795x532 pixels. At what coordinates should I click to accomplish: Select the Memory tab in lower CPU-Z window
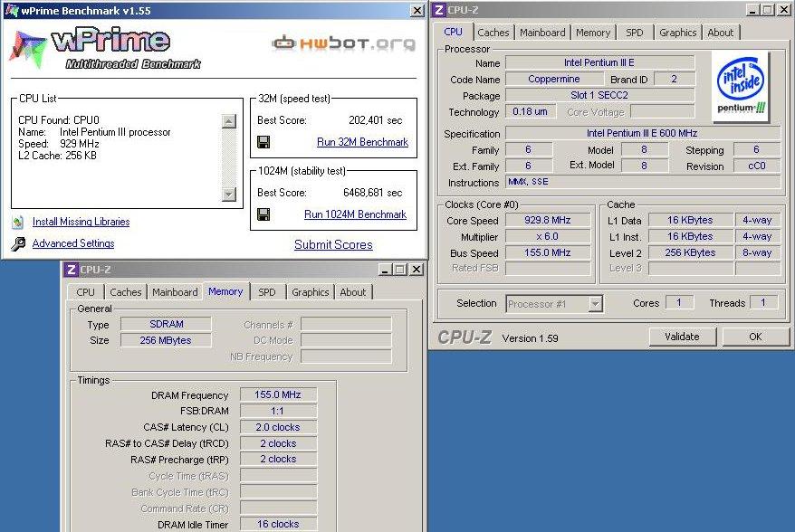[225, 291]
